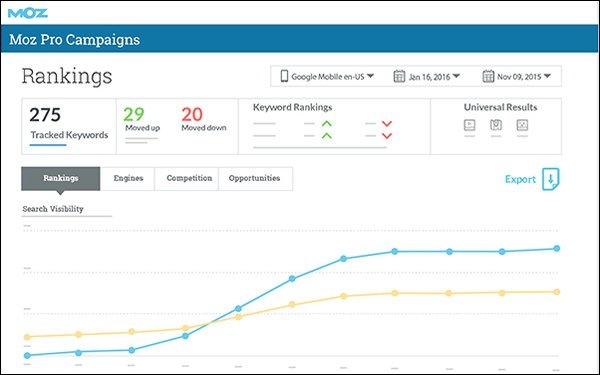This screenshot has height=375, width=600.
Task: Click the 275 Tracked Keywords box
Action: (x=69, y=126)
